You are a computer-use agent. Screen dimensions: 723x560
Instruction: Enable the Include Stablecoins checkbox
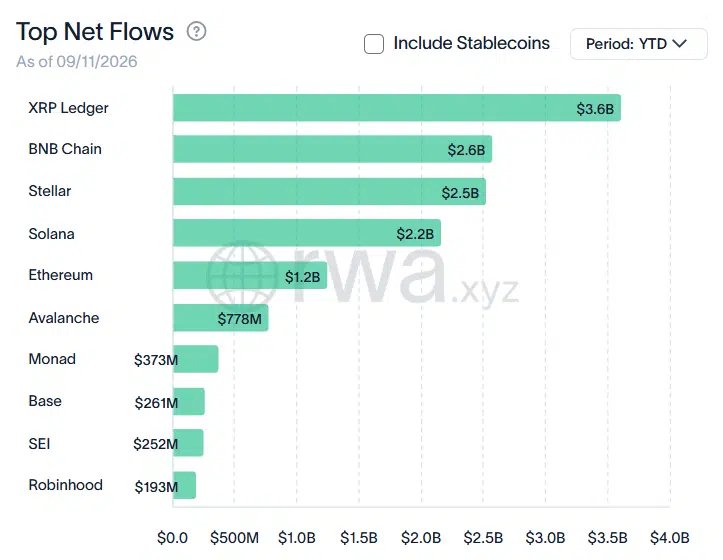tap(373, 44)
